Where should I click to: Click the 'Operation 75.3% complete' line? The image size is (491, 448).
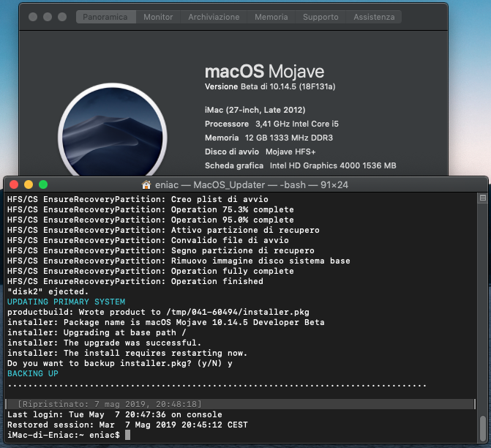[151, 209]
